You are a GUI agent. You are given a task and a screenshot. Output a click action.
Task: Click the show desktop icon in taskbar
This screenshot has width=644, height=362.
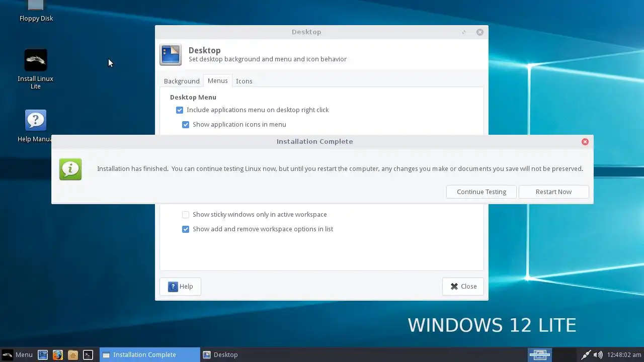pos(43,354)
